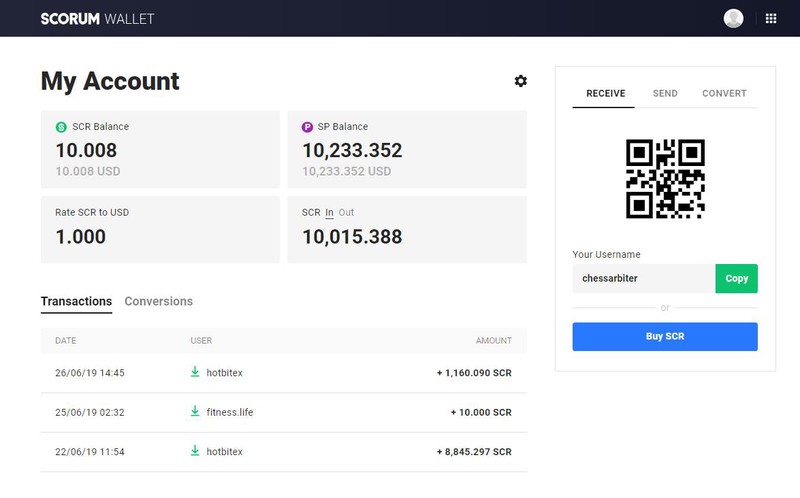Click the purple SP Balance icon
The height and width of the screenshot is (498, 800).
coord(307,127)
